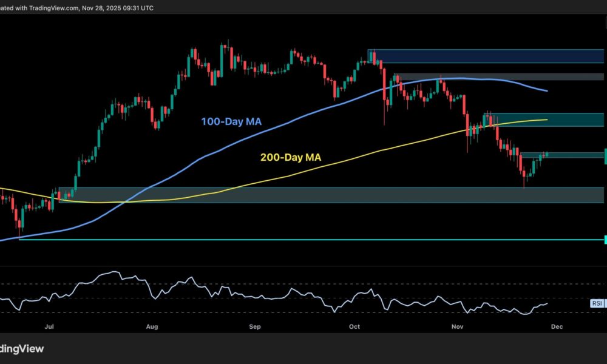The height and width of the screenshot is (364, 607).
Task: Select the upper dashed RSI overbought line
Action: [182, 284]
